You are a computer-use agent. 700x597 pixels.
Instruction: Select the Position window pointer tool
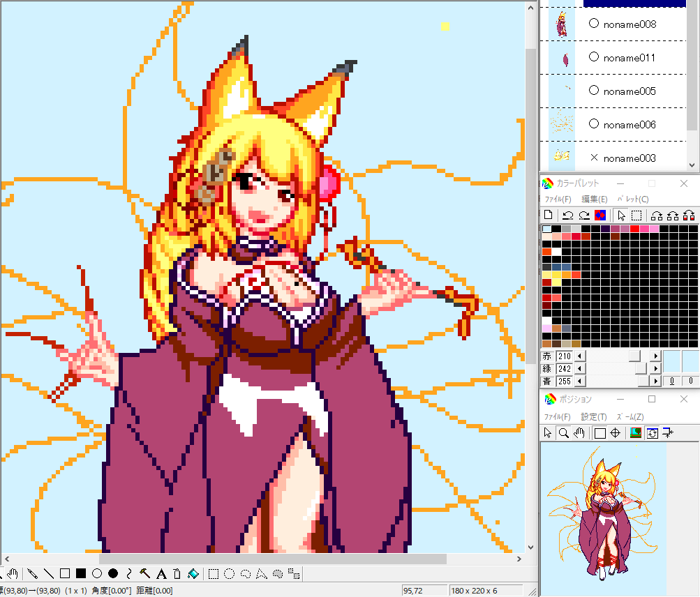click(x=548, y=433)
